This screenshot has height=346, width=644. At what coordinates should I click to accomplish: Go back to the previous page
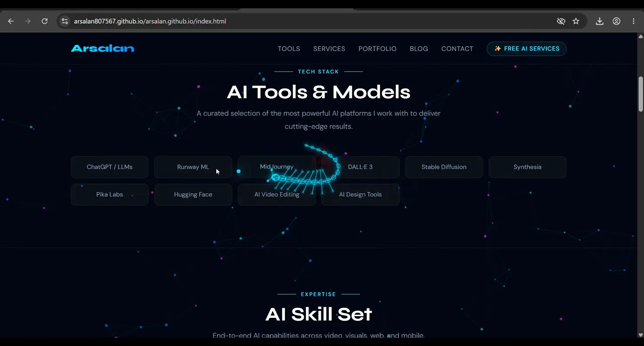11,21
